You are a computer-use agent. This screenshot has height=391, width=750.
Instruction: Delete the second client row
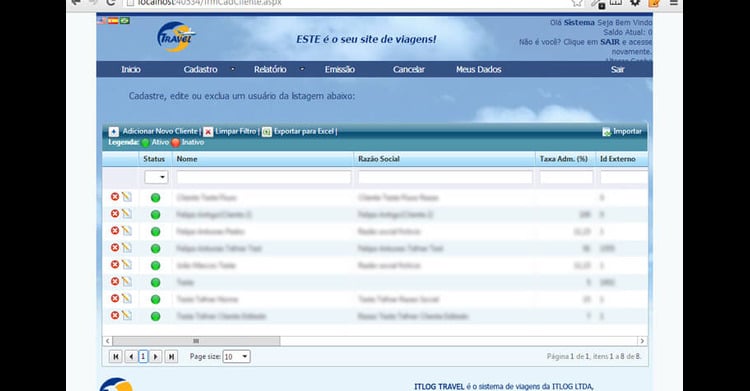click(x=115, y=213)
